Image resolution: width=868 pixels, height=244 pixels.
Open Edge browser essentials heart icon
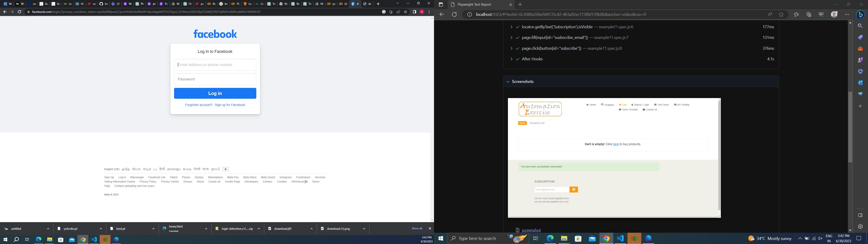click(x=821, y=14)
